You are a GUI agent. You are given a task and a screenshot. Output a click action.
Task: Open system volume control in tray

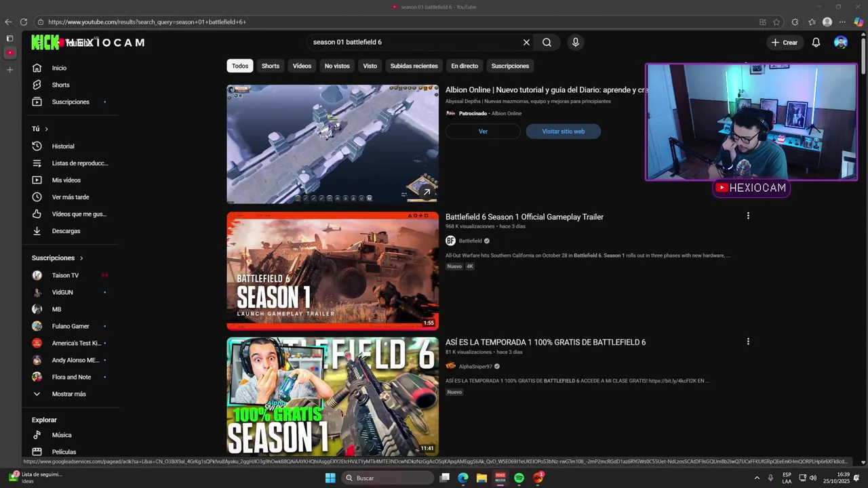812,478
